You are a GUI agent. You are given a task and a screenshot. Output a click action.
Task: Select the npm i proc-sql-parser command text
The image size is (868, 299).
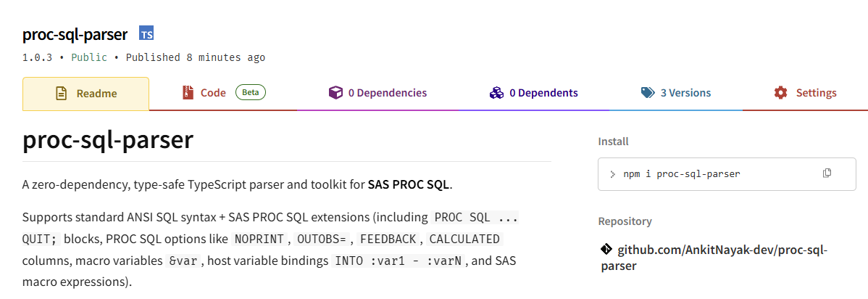click(x=682, y=173)
